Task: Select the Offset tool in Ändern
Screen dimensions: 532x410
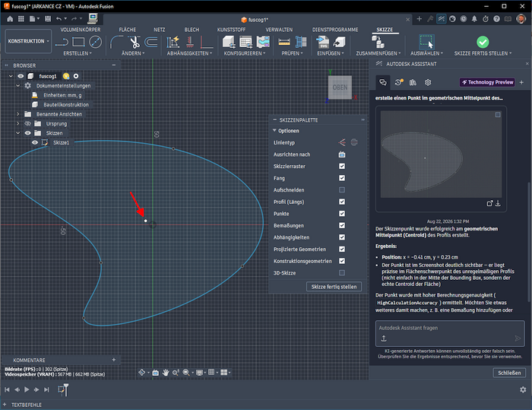Action: tap(151, 42)
